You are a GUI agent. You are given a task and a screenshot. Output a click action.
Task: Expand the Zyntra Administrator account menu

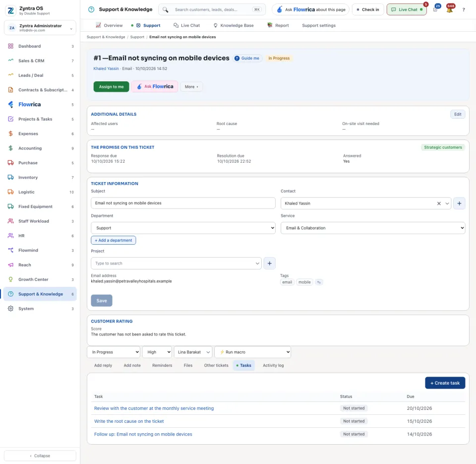click(x=40, y=28)
